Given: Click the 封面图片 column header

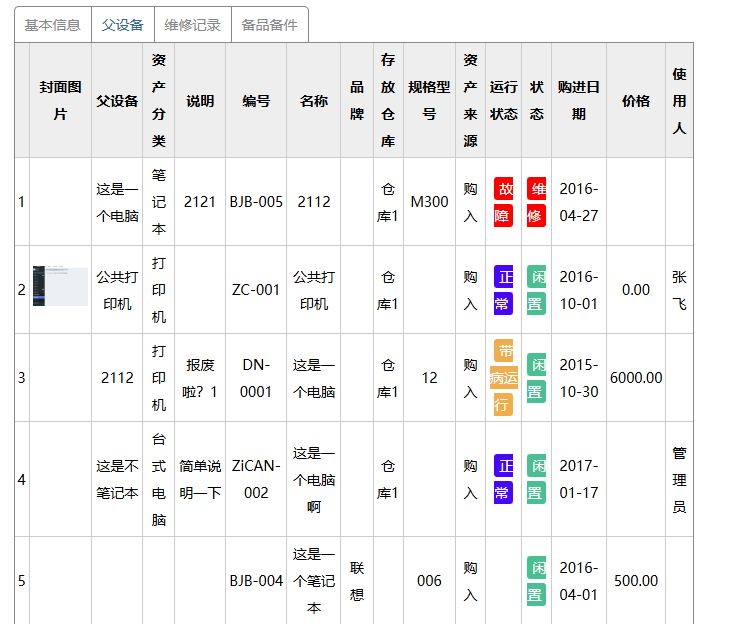Looking at the screenshot, I should (x=60, y=100).
